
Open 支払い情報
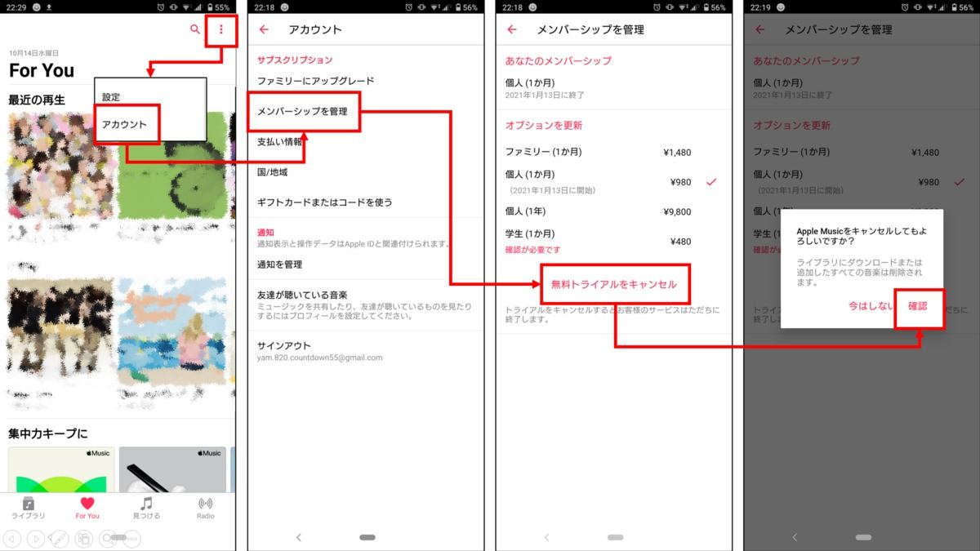coord(279,141)
